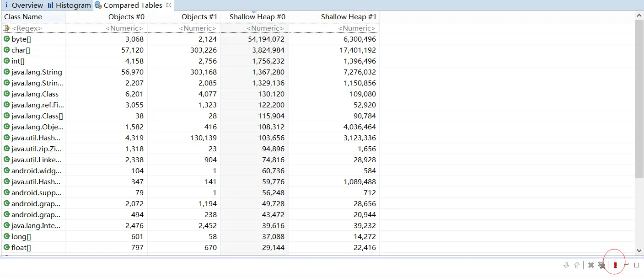Click the class icon beside float[]
This screenshot has width=644, height=277.
point(6,247)
